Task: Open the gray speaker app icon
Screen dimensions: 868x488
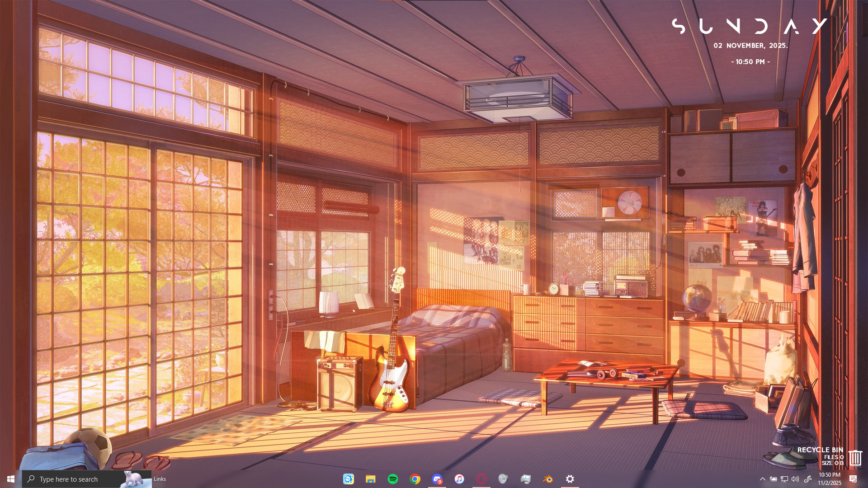Action: [503, 479]
